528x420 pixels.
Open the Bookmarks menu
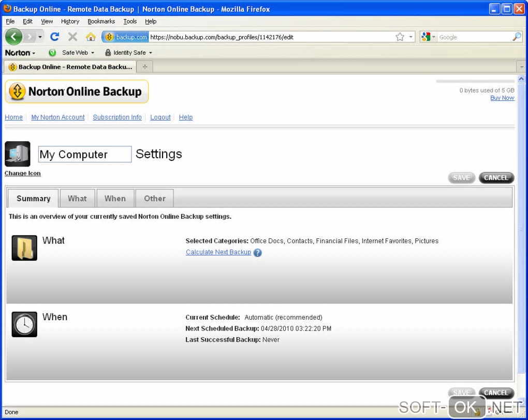(x=101, y=21)
